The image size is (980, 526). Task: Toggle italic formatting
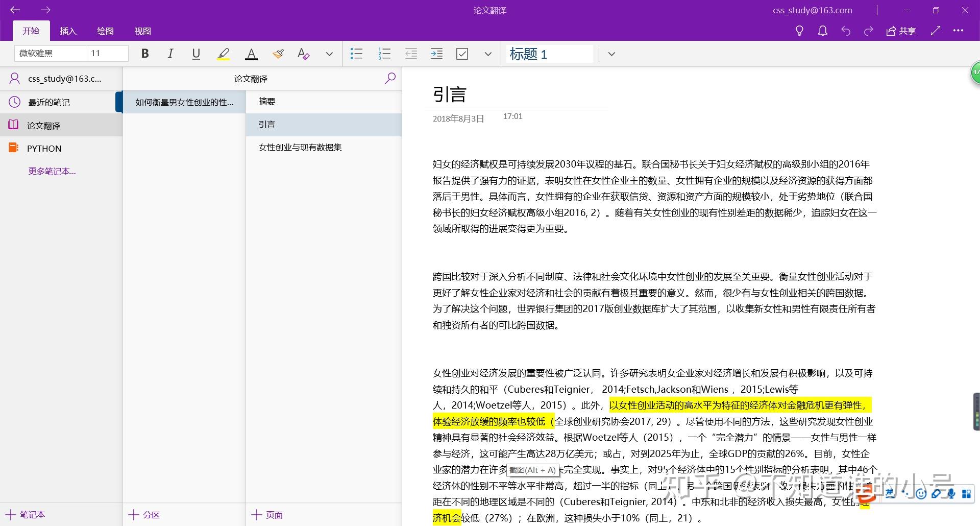[x=170, y=53]
